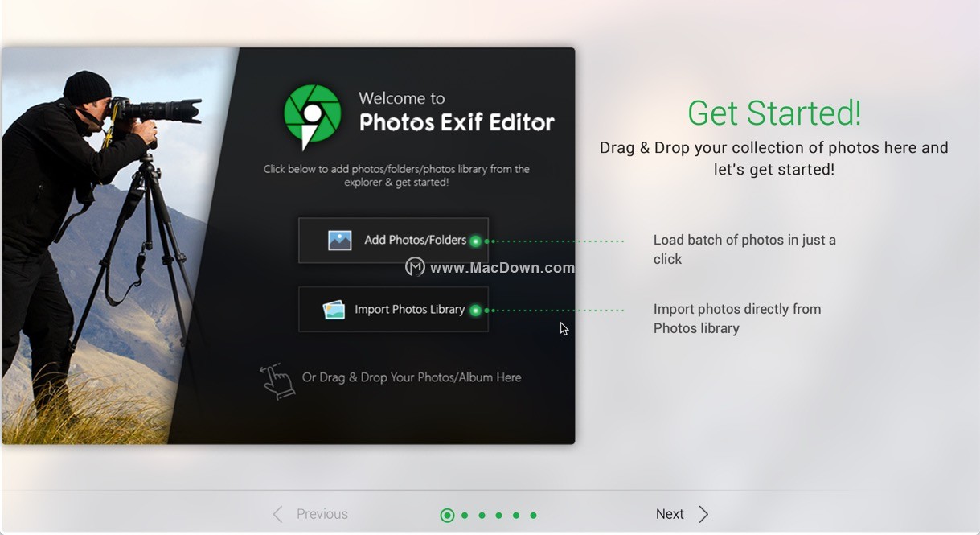The width and height of the screenshot is (980, 535).
Task: Select the first page indicator dot
Action: click(448, 516)
